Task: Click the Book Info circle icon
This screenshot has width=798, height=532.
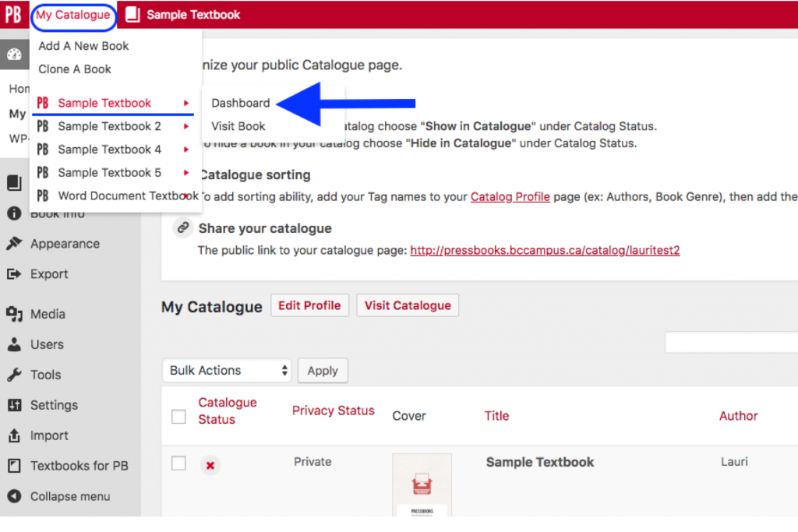Action: point(14,213)
